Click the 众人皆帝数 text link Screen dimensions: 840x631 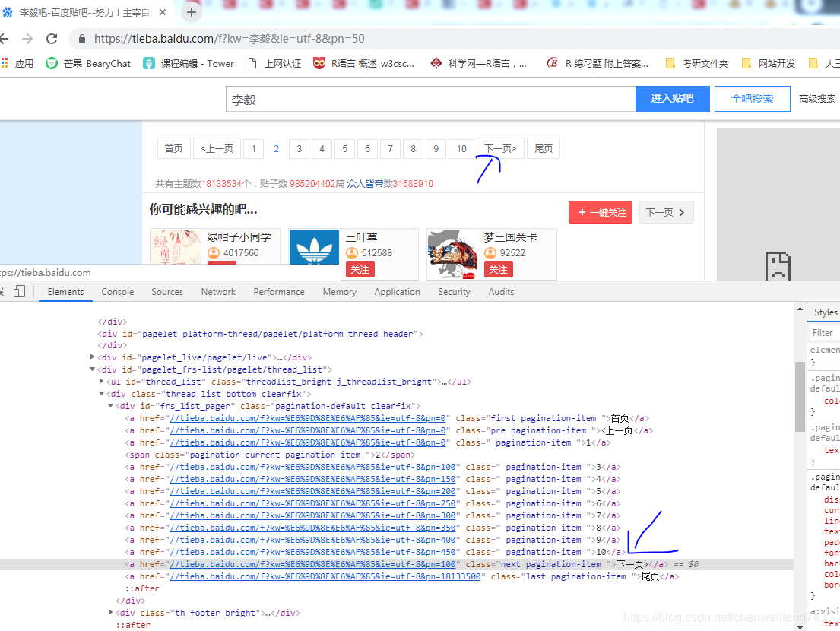pyautogui.click(x=369, y=184)
